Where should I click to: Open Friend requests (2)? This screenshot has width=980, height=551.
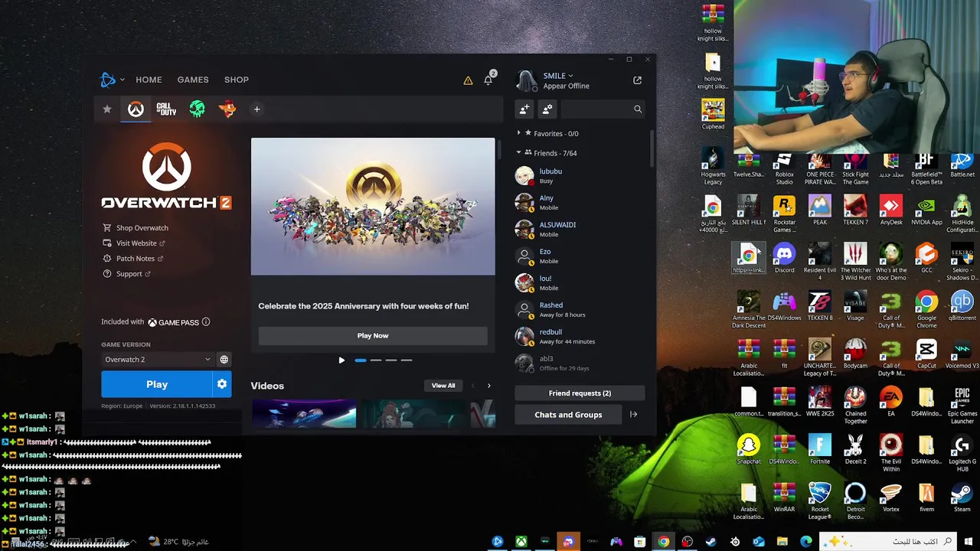[580, 393]
